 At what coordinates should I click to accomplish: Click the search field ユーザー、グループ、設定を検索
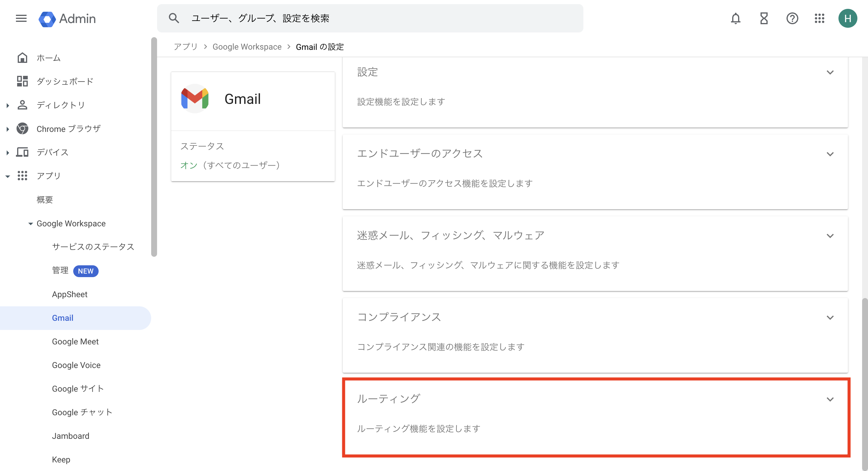[370, 18]
